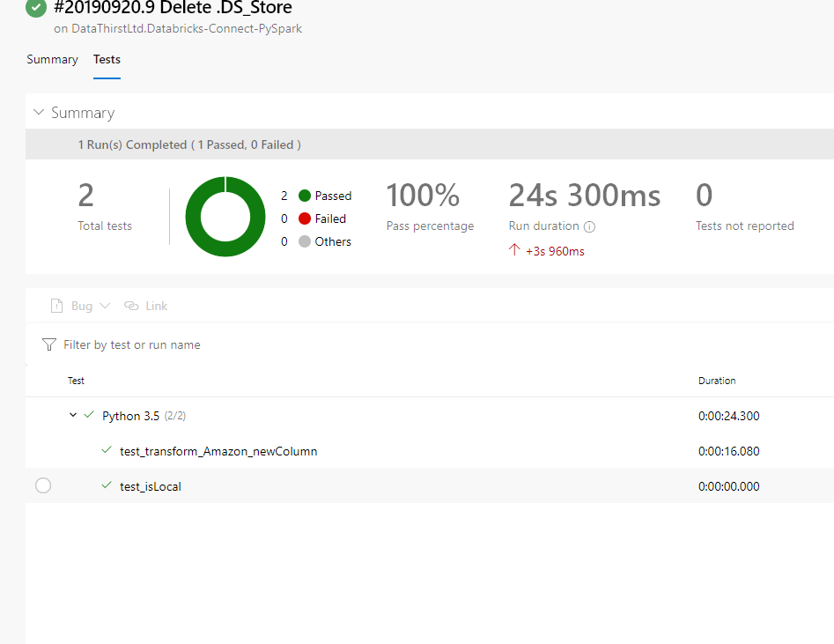The height and width of the screenshot is (644, 834).
Task: Click the 'Total tests' label
Action: [x=105, y=226]
